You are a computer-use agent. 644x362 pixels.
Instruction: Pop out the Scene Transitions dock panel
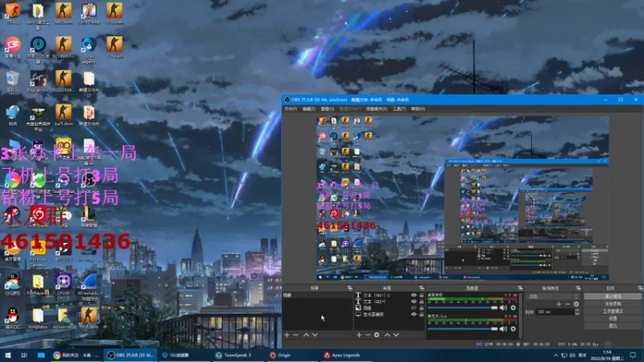pos(578,289)
